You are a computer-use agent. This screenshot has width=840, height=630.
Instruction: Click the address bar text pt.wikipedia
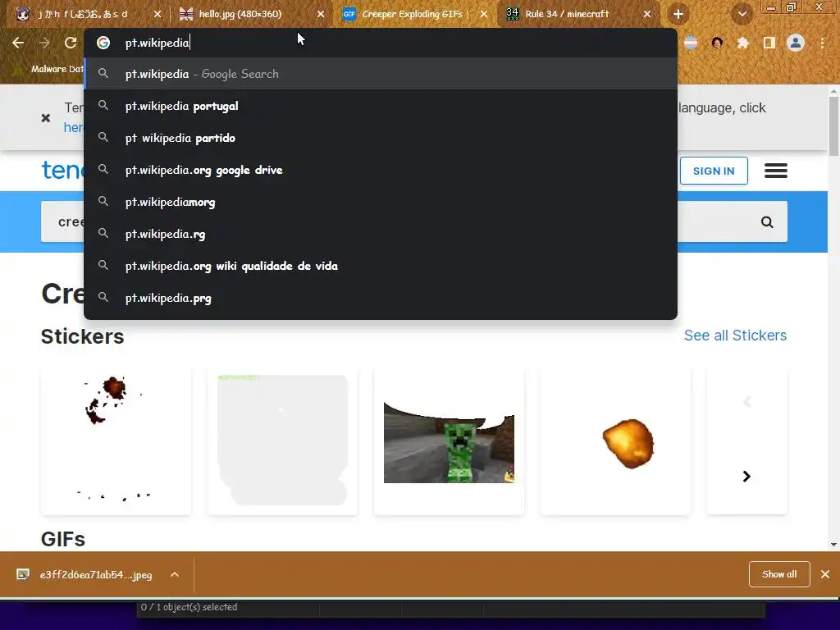click(157, 43)
